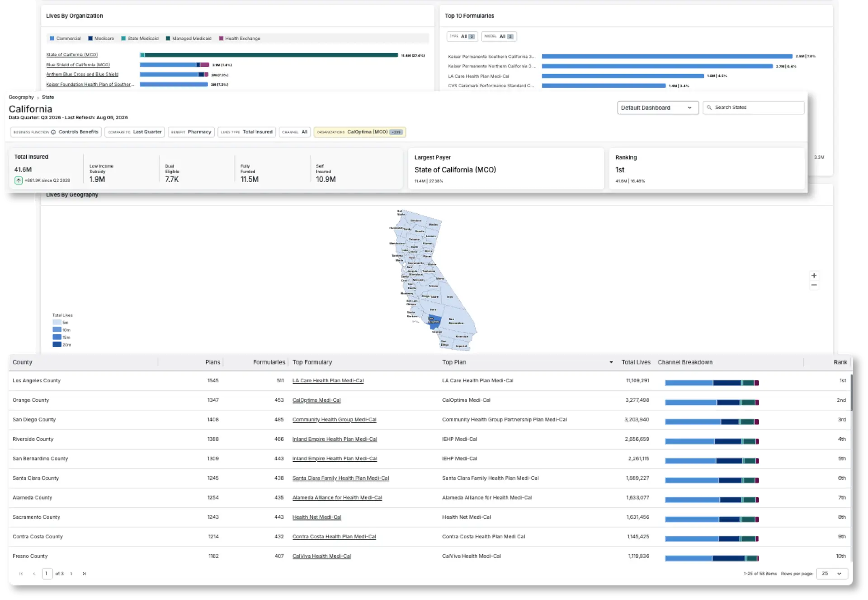The width and height of the screenshot is (868, 600).
Task: Click the Search States input field
Action: tap(754, 108)
